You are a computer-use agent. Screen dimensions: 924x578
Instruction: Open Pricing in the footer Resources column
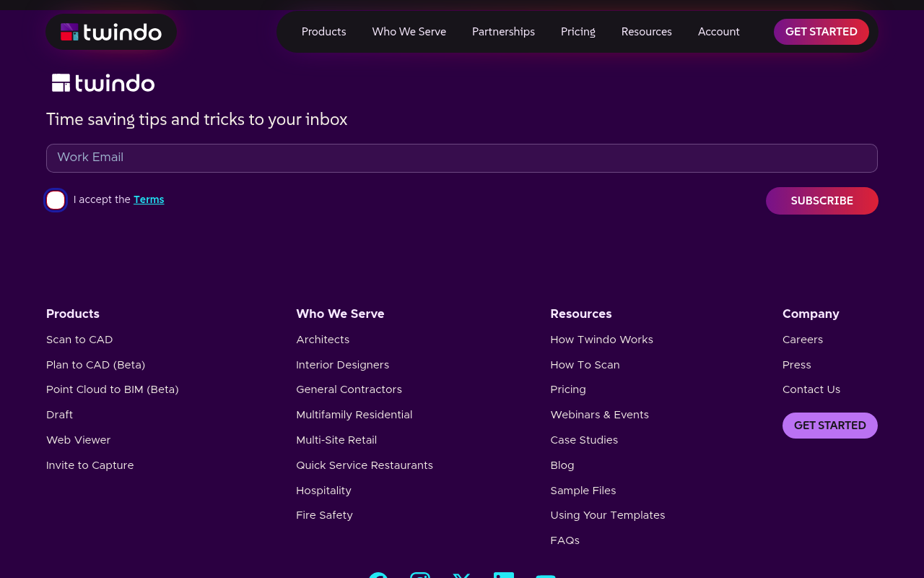(x=568, y=389)
